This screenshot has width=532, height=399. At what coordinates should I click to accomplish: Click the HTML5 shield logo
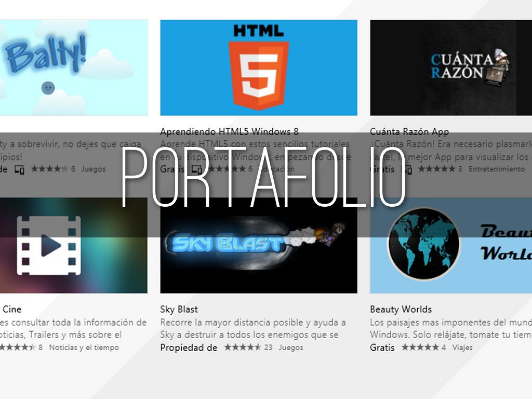258,75
